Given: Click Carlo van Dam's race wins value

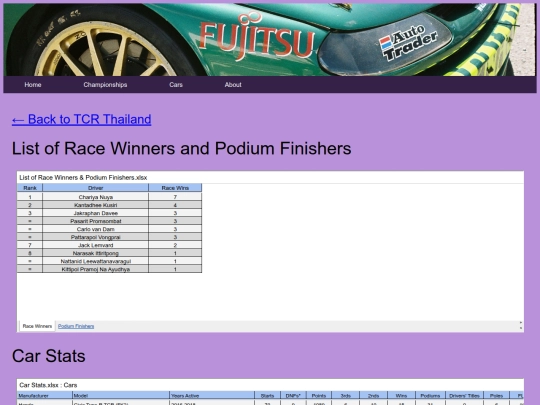Looking at the screenshot, I should pos(175,229).
